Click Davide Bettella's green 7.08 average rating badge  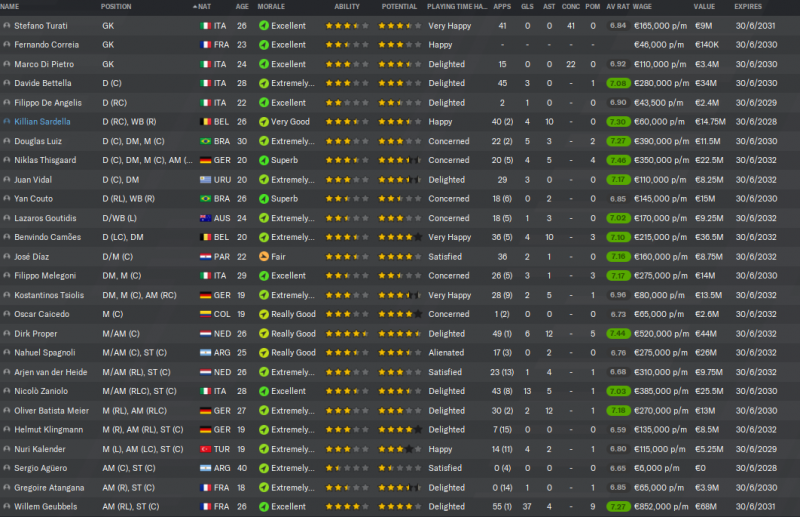(617, 84)
